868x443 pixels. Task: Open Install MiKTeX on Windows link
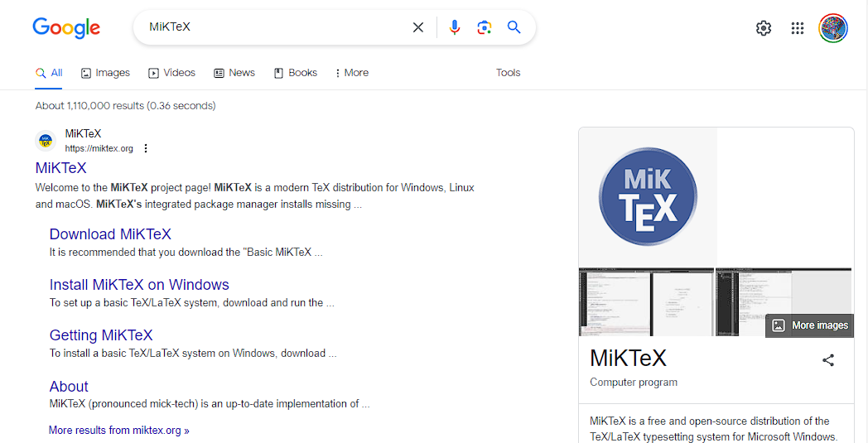(x=139, y=285)
